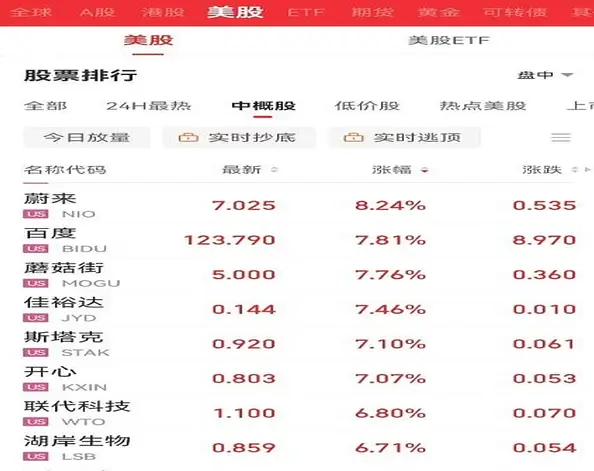594x471 pixels.
Task: Click the 今日放量 button
Action: [87, 137]
